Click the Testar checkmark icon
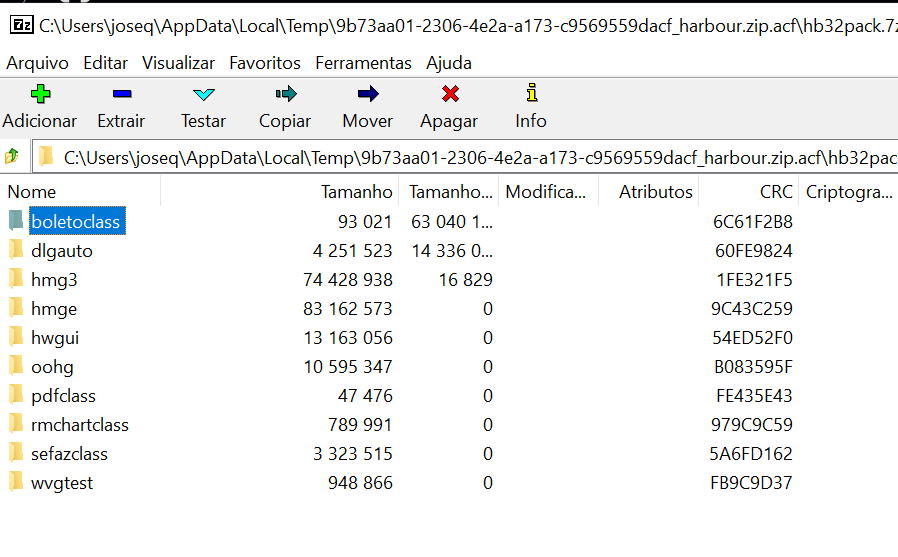 pyautogui.click(x=203, y=94)
